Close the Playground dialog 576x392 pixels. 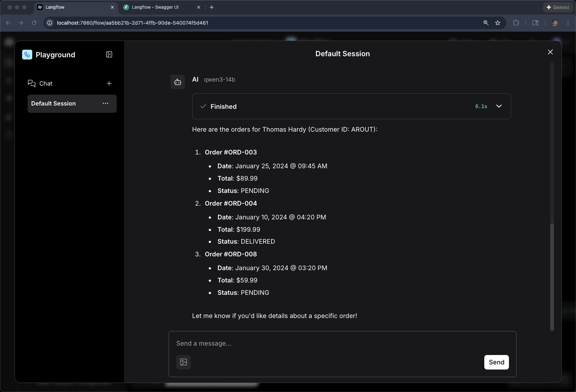[x=550, y=52]
